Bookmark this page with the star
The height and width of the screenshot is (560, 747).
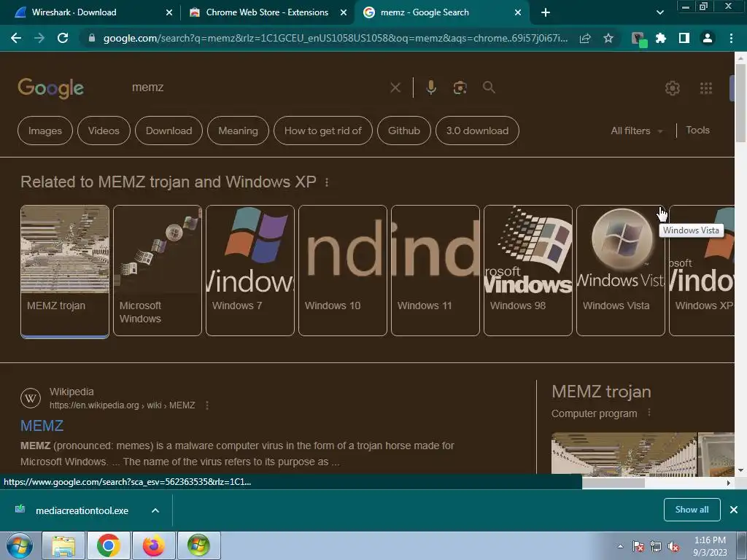coord(608,38)
